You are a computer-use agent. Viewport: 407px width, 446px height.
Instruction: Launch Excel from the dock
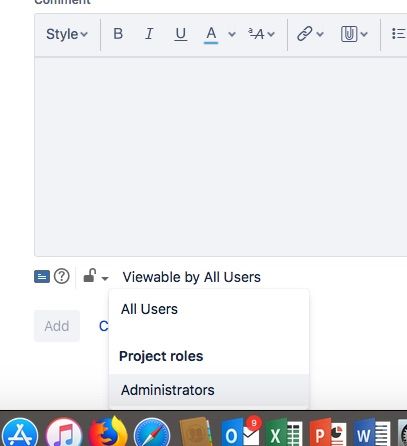coord(285,433)
